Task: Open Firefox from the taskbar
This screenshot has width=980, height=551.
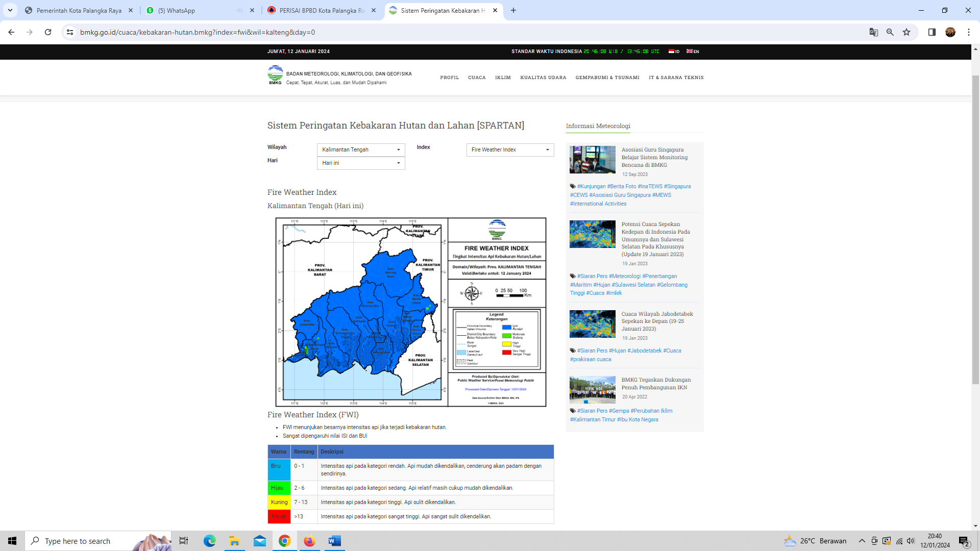Action: click(309, 541)
